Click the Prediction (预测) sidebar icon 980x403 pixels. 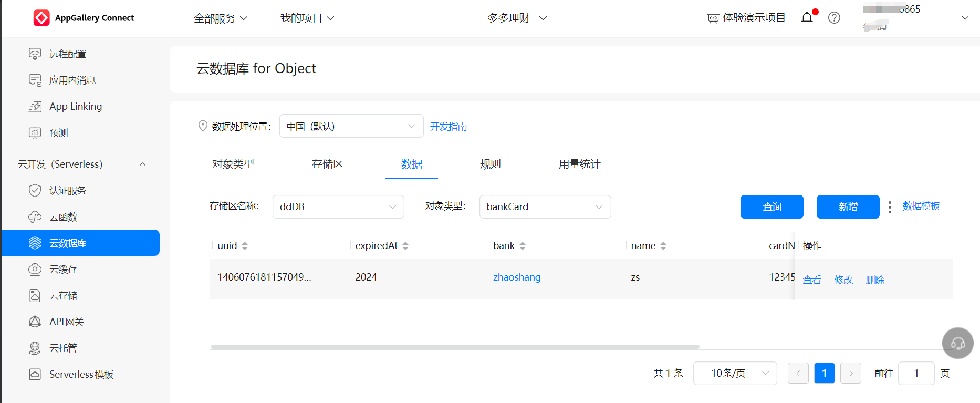click(x=35, y=132)
